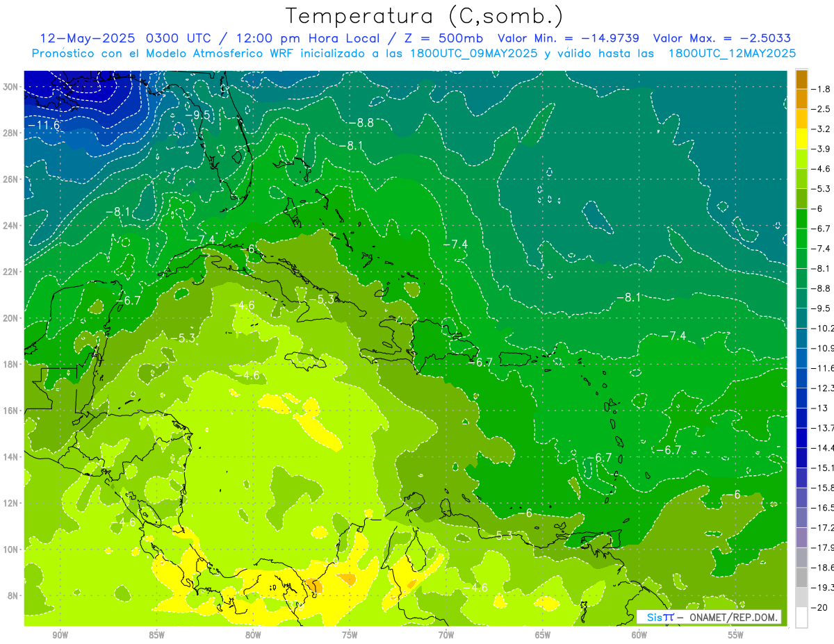Click the -15.8 legend value
834x644 pixels.
coord(823,488)
